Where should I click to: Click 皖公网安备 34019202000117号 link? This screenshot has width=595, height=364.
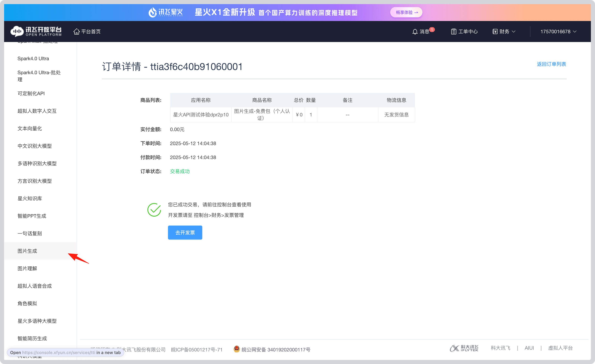tap(276, 349)
